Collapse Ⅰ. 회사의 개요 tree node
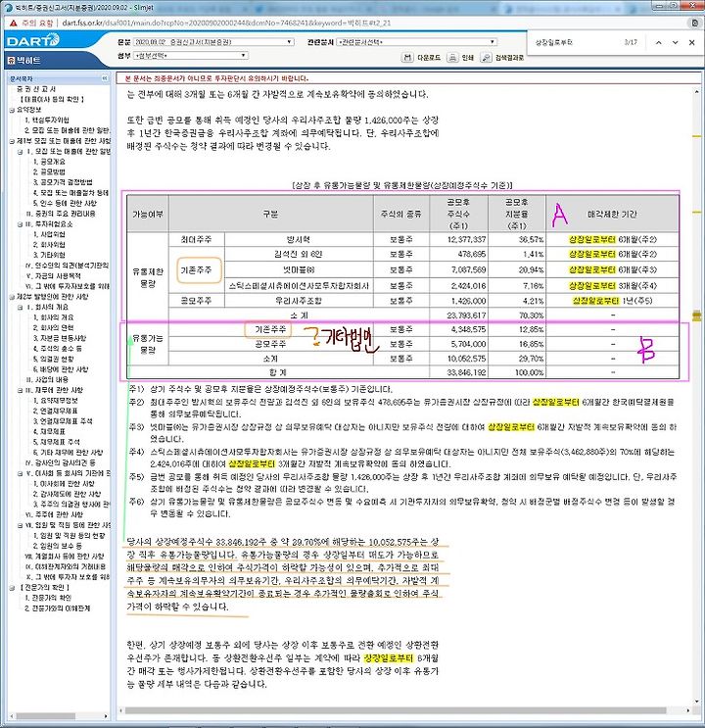 pyautogui.click(x=20, y=308)
